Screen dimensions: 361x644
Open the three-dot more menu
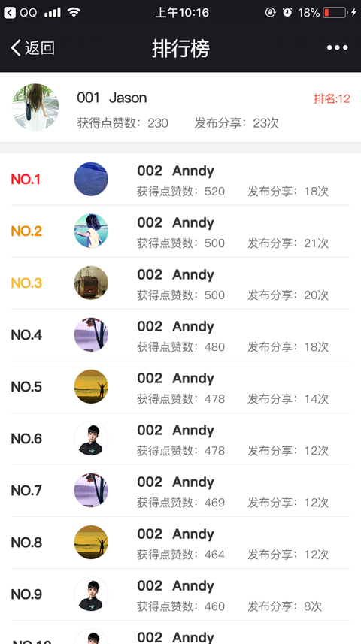click(337, 48)
